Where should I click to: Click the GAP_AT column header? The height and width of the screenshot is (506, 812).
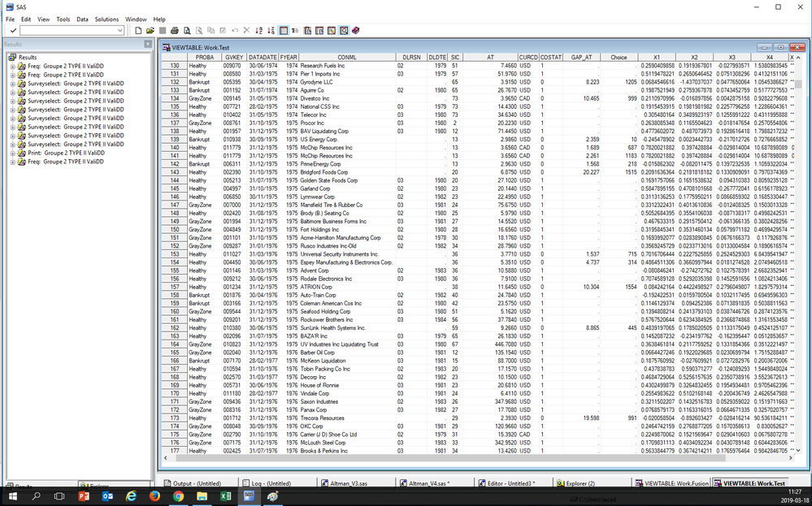point(581,58)
